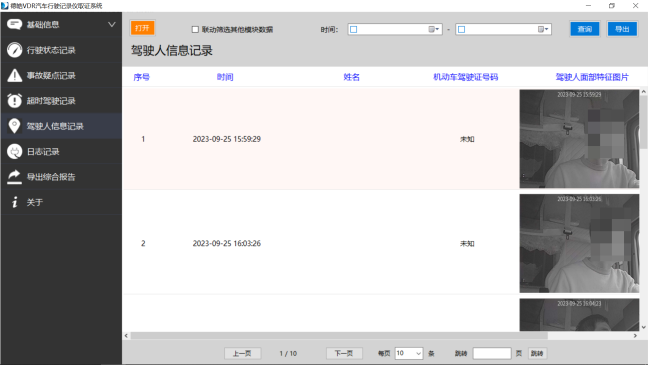Open the 导出综合报告 menu item
This screenshot has height=365, width=648.
pyautogui.click(x=61, y=177)
